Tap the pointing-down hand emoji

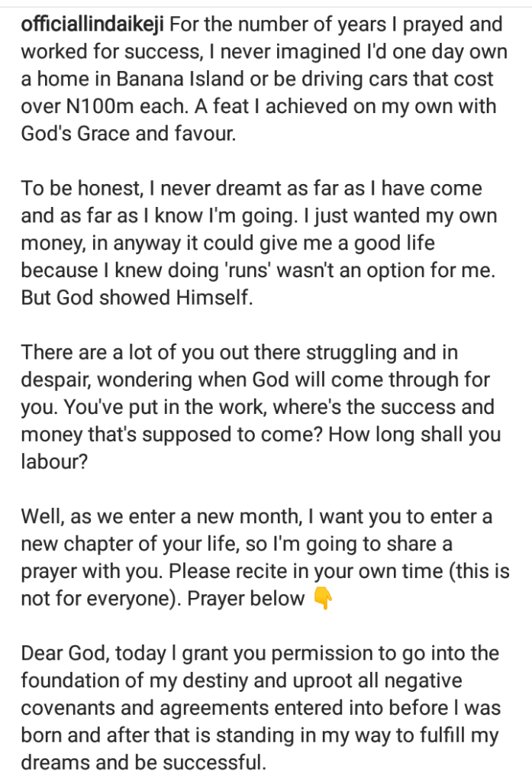pyautogui.click(x=322, y=599)
